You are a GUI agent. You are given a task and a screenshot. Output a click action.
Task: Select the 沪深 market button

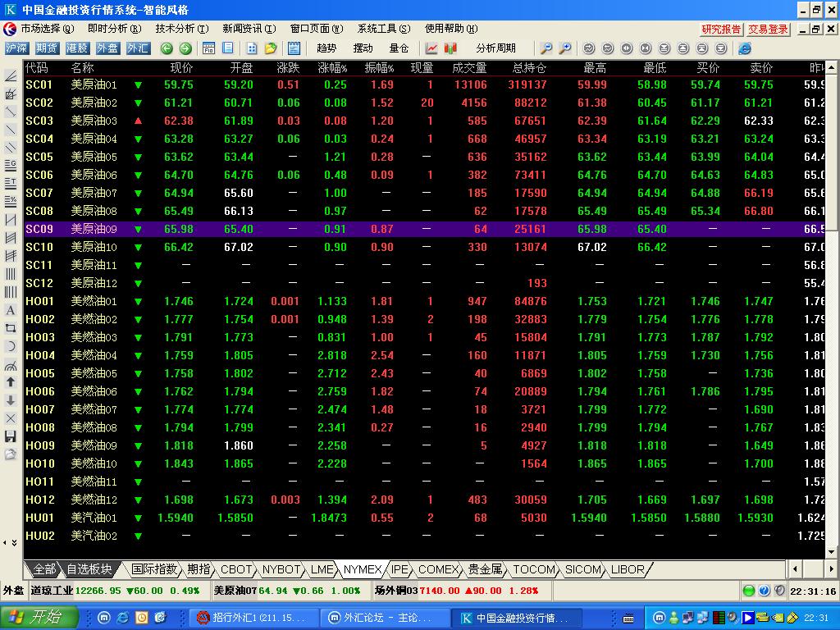tap(16, 48)
